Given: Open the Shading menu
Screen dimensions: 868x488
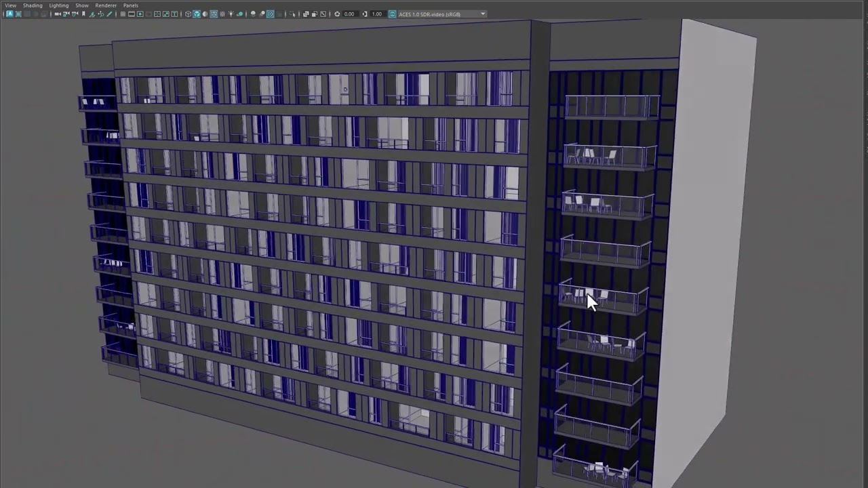Looking at the screenshot, I should pos(33,5).
